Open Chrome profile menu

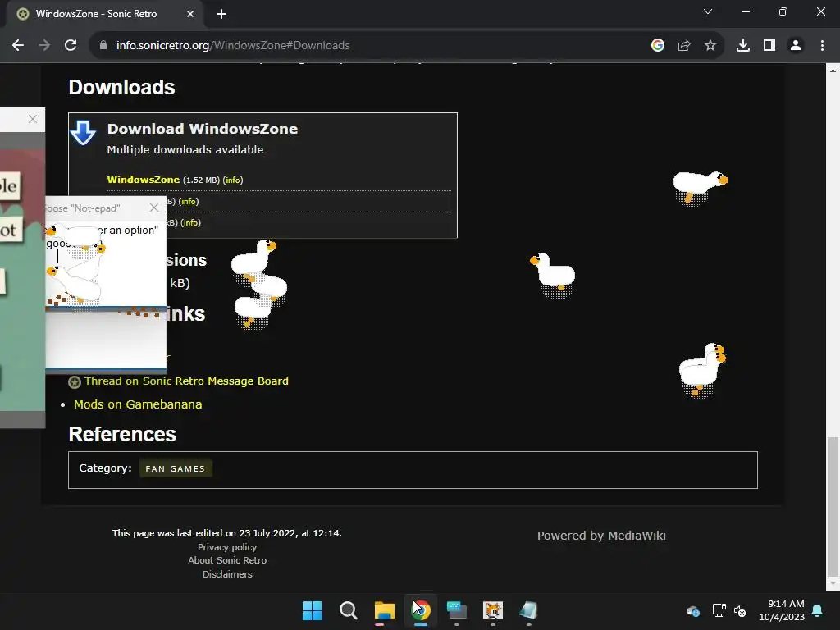pyautogui.click(x=796, y=46)
